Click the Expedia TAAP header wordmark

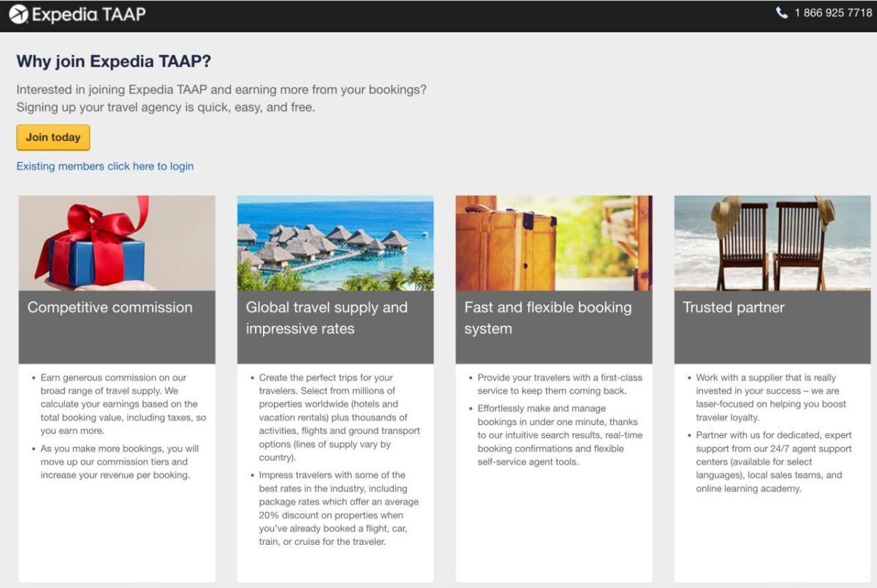(x=88, y=15)
